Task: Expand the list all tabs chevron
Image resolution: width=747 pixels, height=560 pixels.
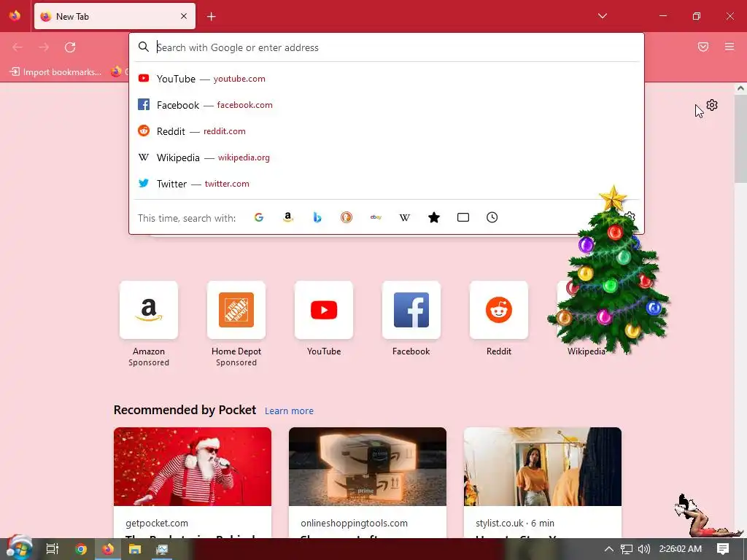Action: click(603, 16)
